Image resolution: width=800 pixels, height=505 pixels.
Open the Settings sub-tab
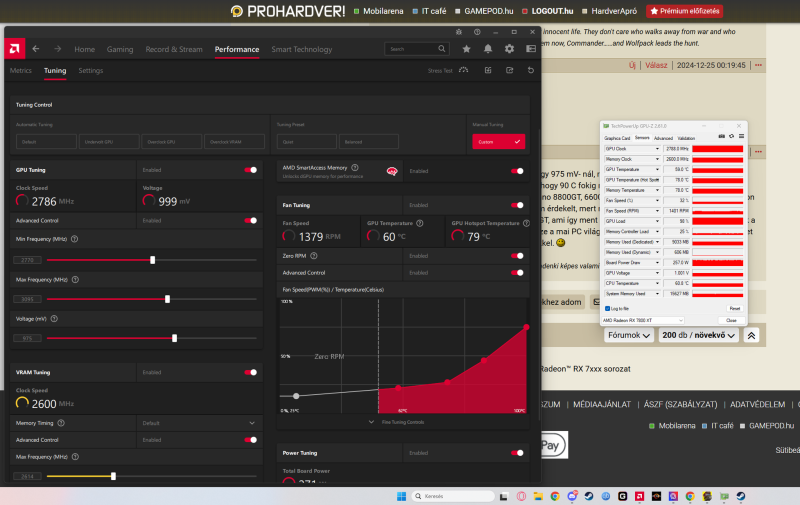91,70
